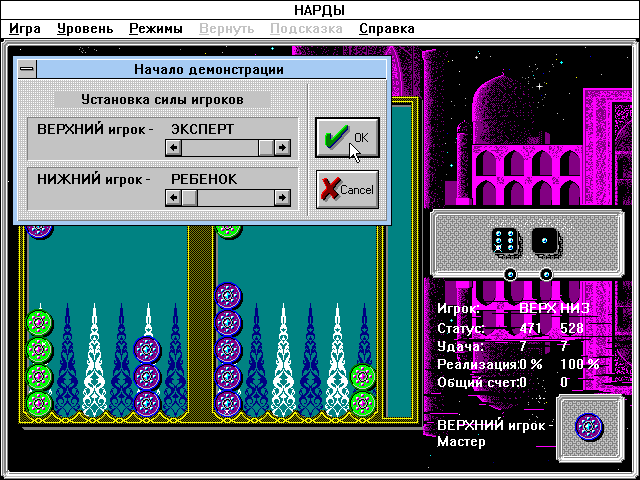Image resolution: width=640 pixels, height=480 pixels.
Task: Select bottom purple checker right of bar
Action: point(228,403)
